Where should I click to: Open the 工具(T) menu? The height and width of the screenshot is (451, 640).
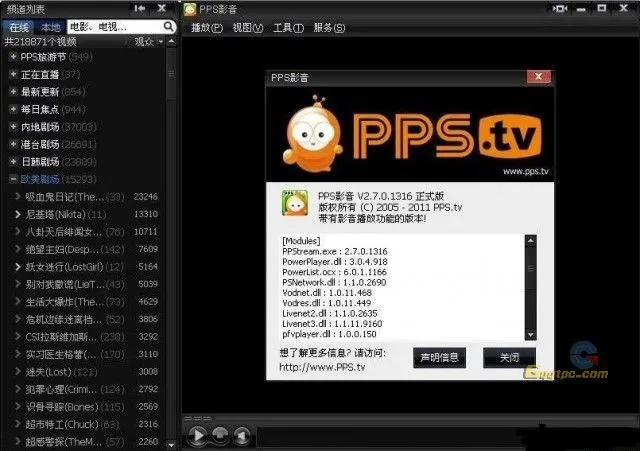click(288, 28)
